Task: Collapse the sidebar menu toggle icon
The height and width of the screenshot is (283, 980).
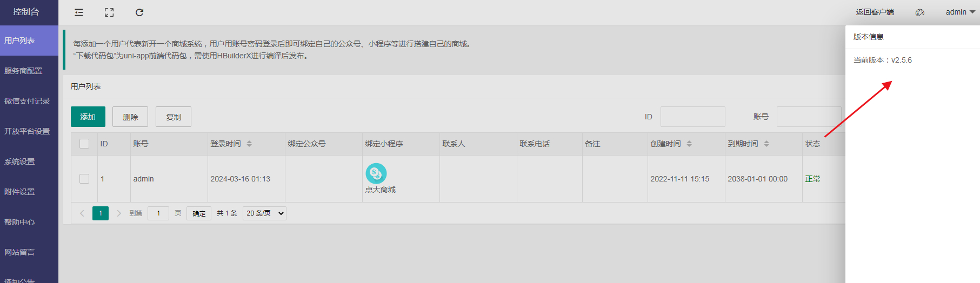Action: (x=79, y=12)
